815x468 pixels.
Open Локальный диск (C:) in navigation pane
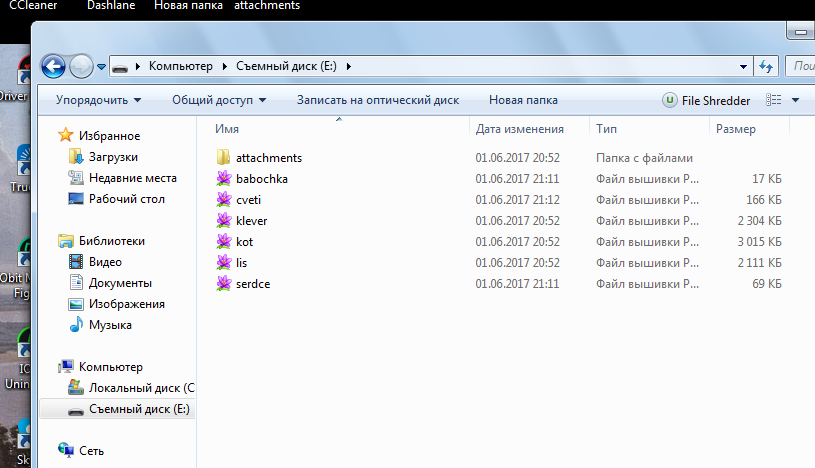pos(141,388)
